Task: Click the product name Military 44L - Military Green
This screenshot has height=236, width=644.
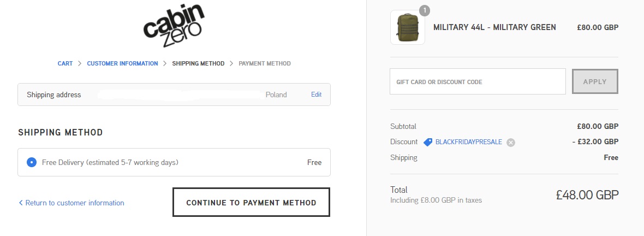Action: pyautogui.click(x=494, y=27)
